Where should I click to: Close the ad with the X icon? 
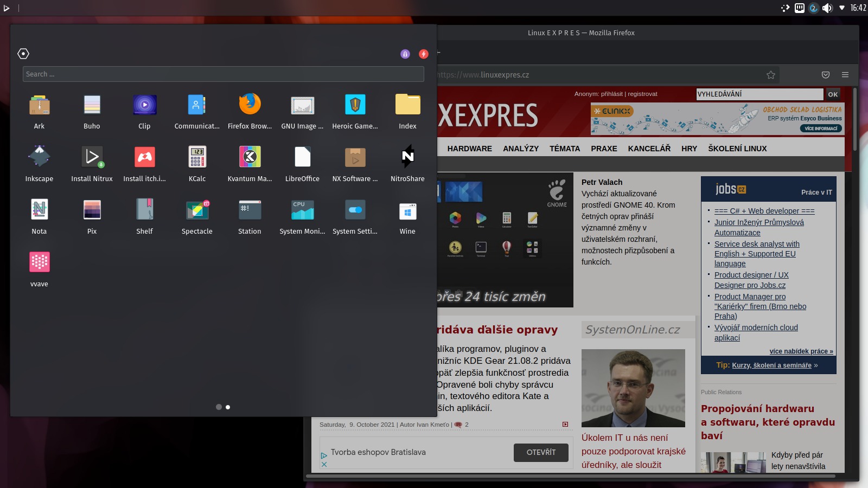324,464
